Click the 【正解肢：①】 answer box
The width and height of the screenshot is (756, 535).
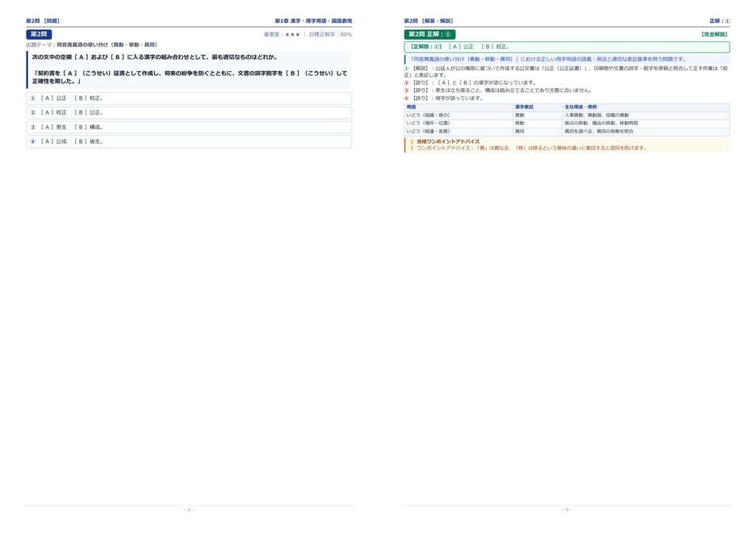click(567, 47)
